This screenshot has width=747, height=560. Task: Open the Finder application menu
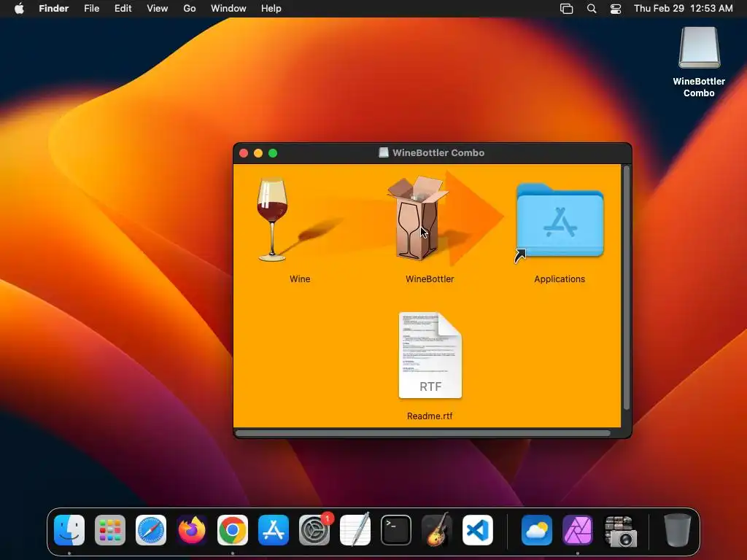54,8
